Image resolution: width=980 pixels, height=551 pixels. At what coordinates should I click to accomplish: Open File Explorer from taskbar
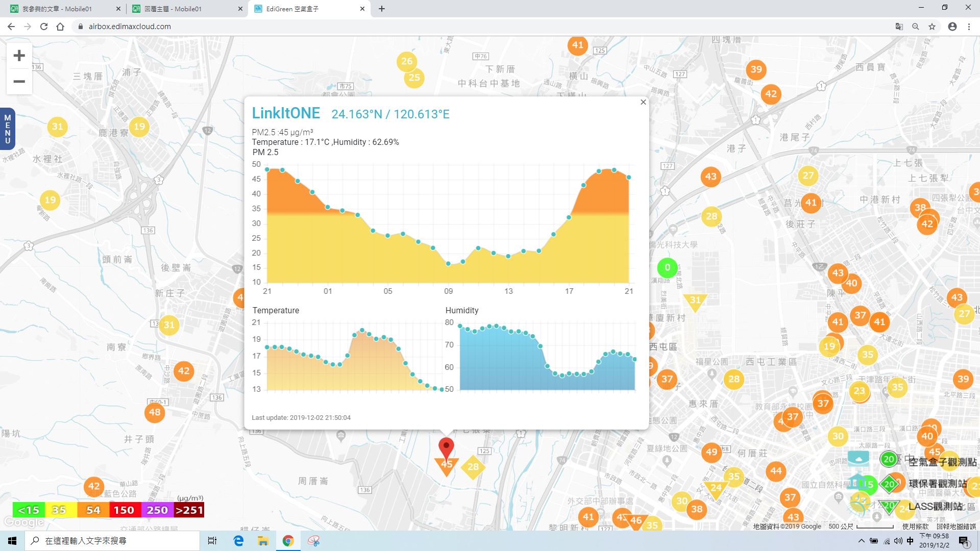click(x=263, y=541)
